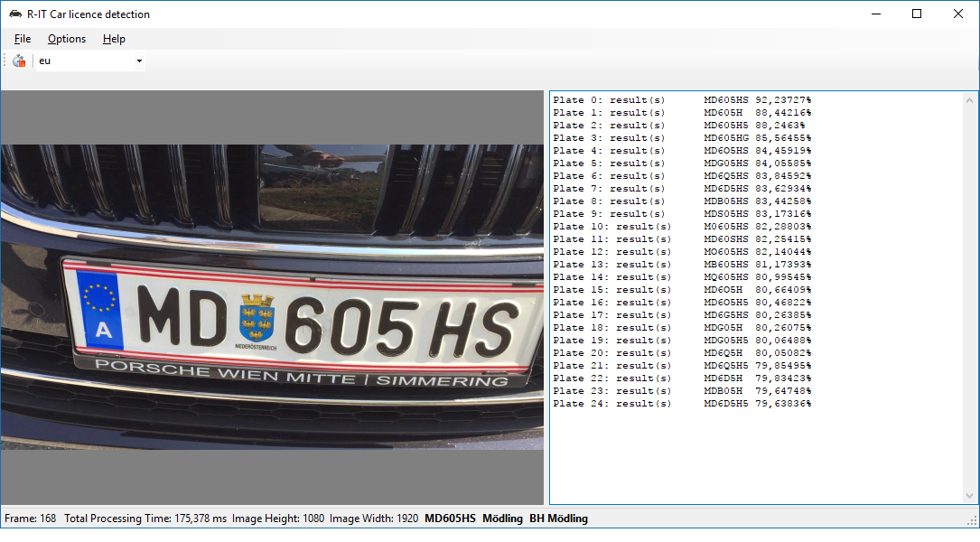Select Plate 19 result MDG05H5

click(682, 340)
